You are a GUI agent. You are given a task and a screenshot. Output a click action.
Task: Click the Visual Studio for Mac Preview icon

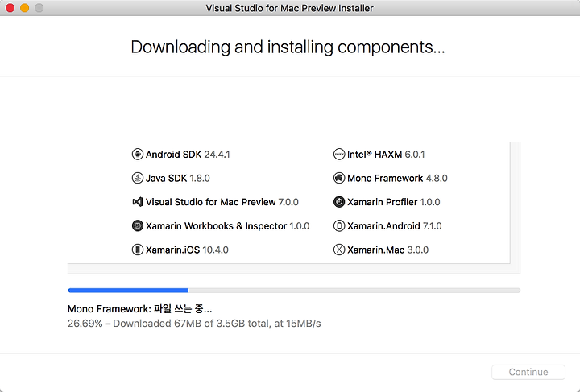[137, 202]
